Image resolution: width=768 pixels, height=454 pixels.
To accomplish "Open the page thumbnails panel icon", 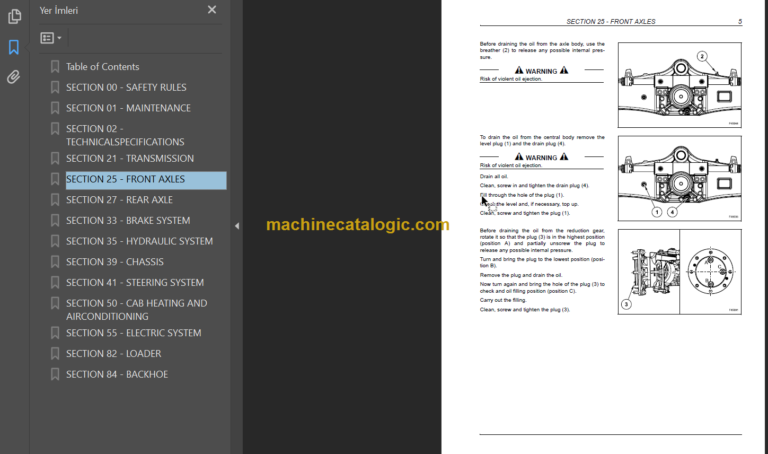I will (x=14, y=17).
